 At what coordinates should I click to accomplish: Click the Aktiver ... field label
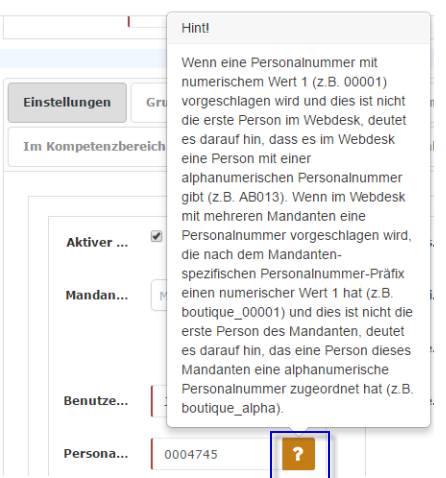pos(97,243)
